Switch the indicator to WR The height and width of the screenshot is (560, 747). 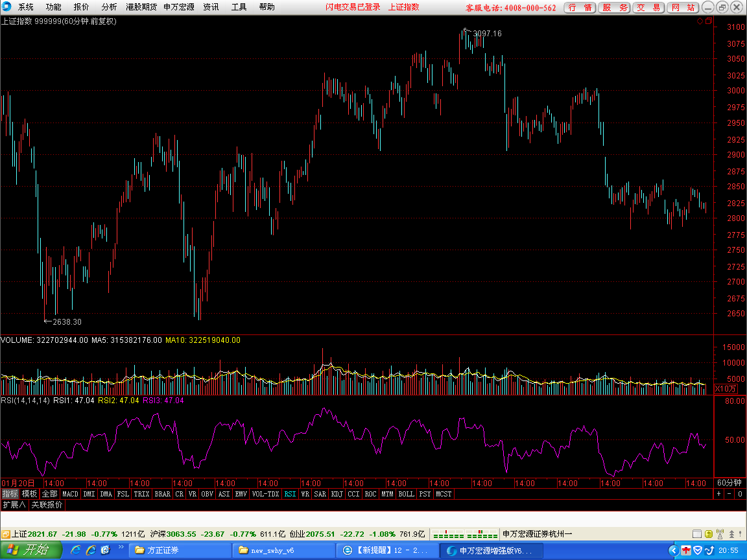coord(305,494)
